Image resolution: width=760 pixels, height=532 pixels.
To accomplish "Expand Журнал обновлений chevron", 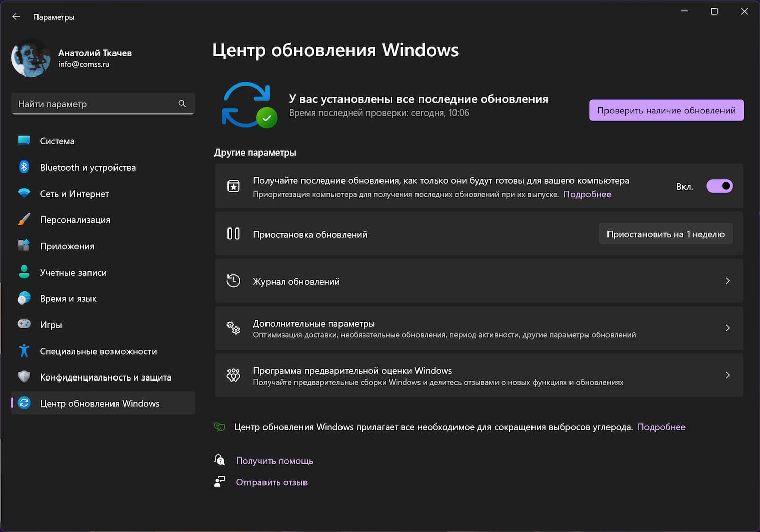I will (x=727, y=281).
